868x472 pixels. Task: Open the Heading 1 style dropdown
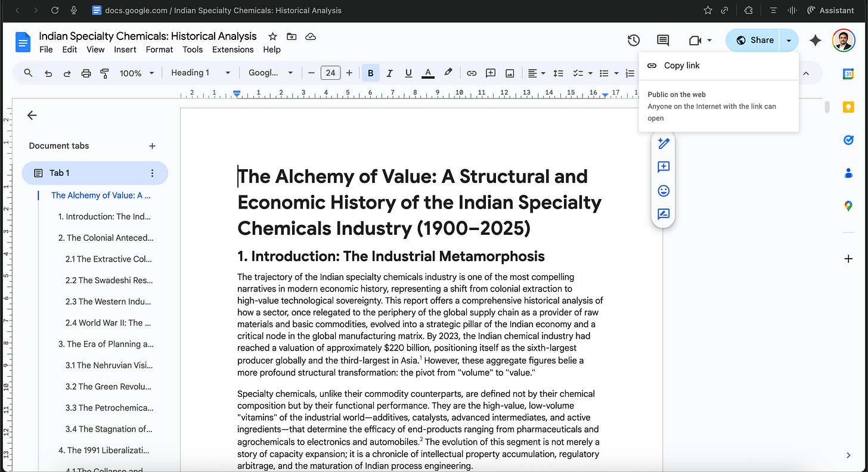[x=200, y=73]
